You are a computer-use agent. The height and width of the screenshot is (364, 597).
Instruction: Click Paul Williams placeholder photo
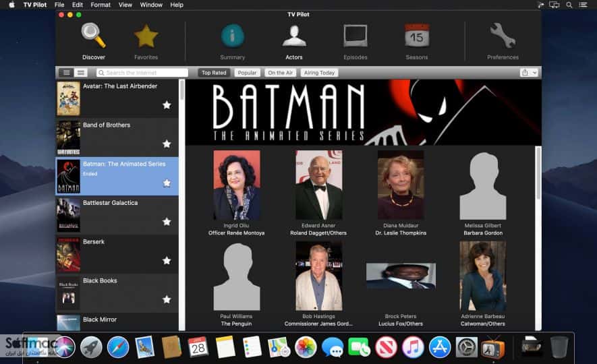coord(237,276)
